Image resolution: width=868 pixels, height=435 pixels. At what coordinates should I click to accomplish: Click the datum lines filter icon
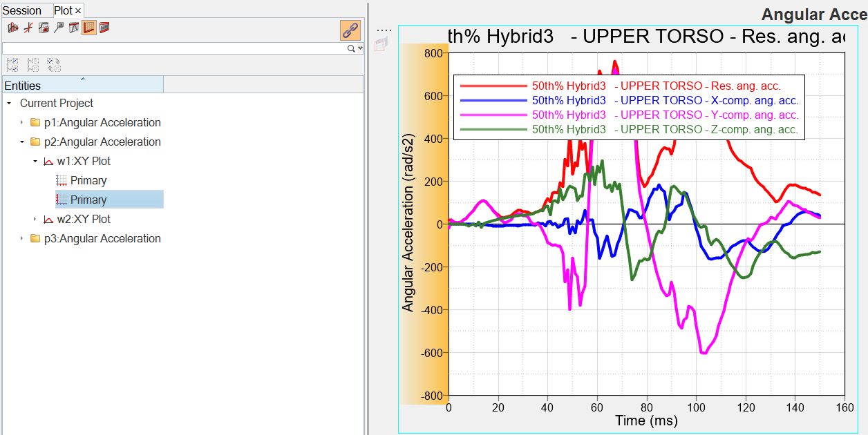click(73, 28)
